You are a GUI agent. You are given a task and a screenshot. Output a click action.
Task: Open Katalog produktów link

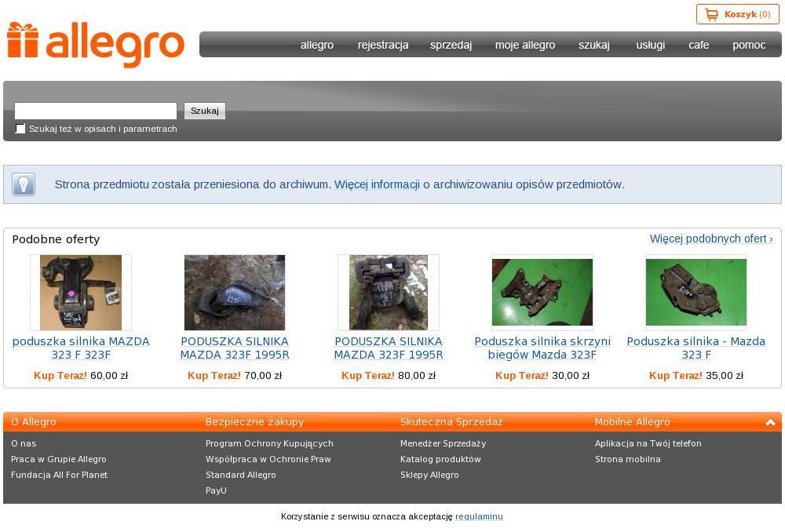(x=440, y=459)
